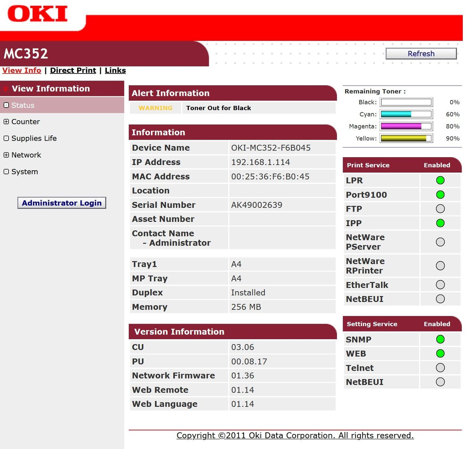476x449 pixels.
Task: Click the Web Remote version value
Action: pyautogui.click(x=242, y=390)
